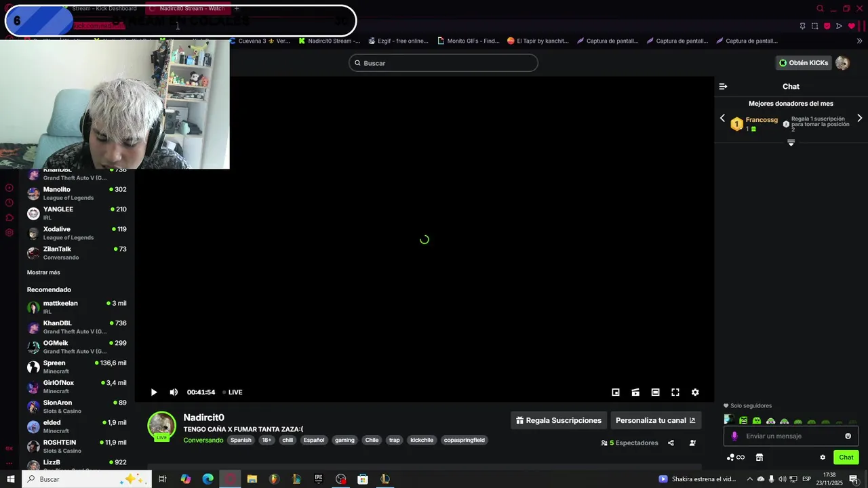Play the stream video
The height and width of the screenshot is (488, 868).
pyautogui.click(x=154, y=392)
